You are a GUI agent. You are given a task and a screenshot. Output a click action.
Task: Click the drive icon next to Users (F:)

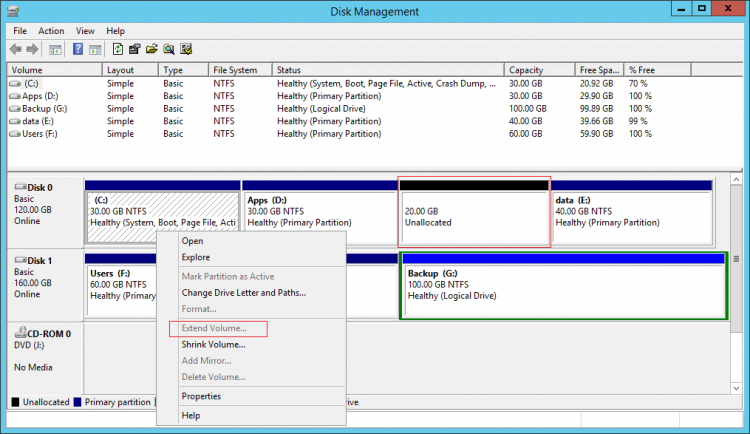[x=15, y=134]
